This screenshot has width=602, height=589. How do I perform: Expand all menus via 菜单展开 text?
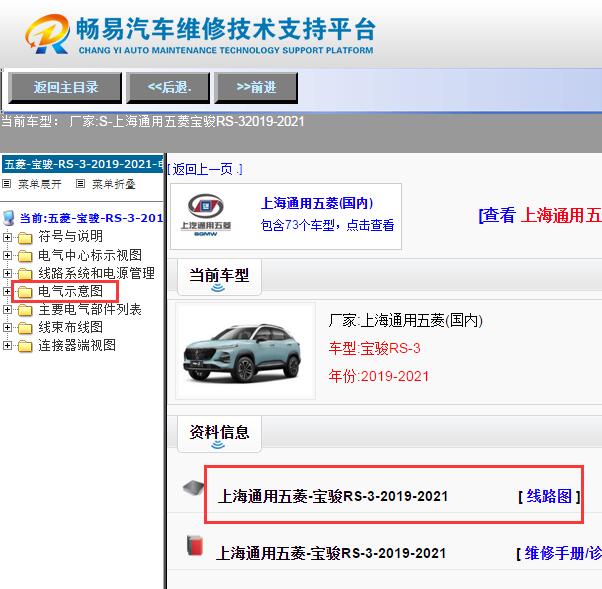point(40,184)
